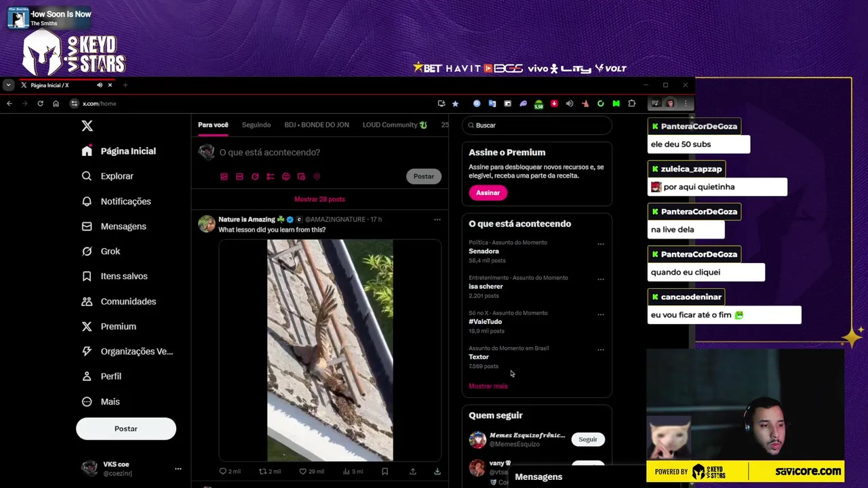The width and height of the screenshot is (868, 488).
Task: Click the X logo in the sidebar
Action: point(87,126)
